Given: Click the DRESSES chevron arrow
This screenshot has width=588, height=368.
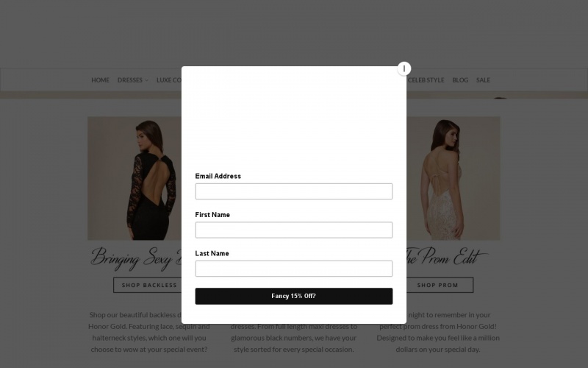Looking at the screenshot, I should (x=146, y=80).
